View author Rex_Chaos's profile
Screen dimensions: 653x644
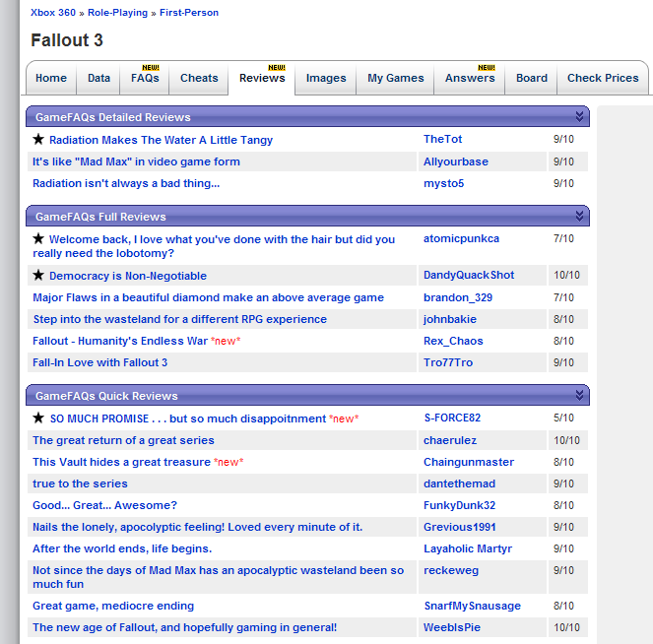(453, 341)
